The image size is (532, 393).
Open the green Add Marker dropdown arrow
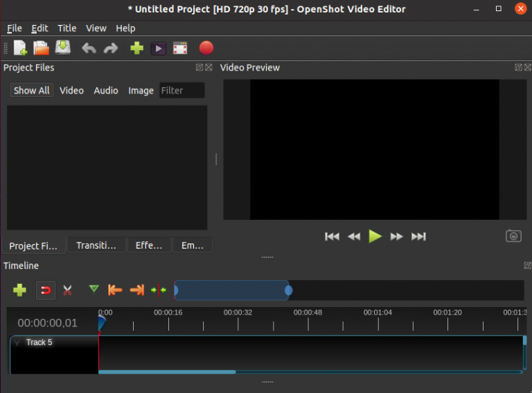tap(94, 289)
